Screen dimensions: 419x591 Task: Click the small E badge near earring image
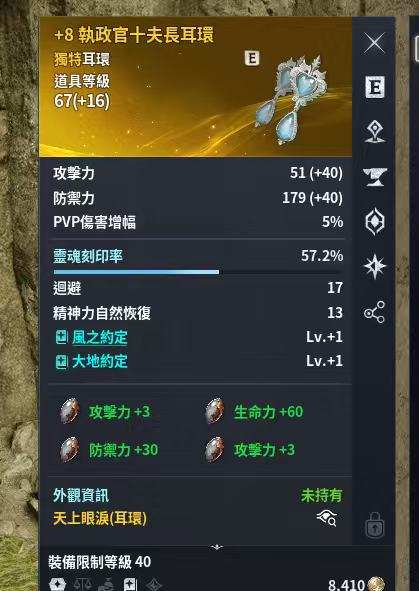click(252, 58)
